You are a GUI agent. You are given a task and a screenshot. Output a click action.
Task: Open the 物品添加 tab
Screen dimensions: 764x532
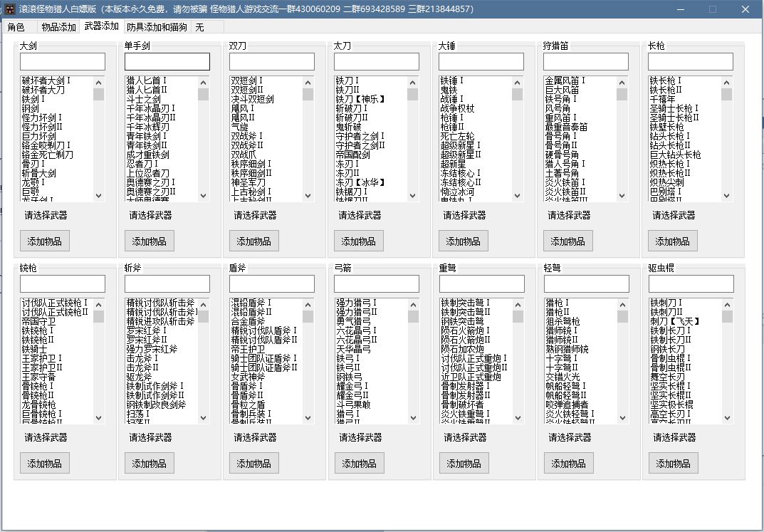pyautogui.click(x=58, y=27)
